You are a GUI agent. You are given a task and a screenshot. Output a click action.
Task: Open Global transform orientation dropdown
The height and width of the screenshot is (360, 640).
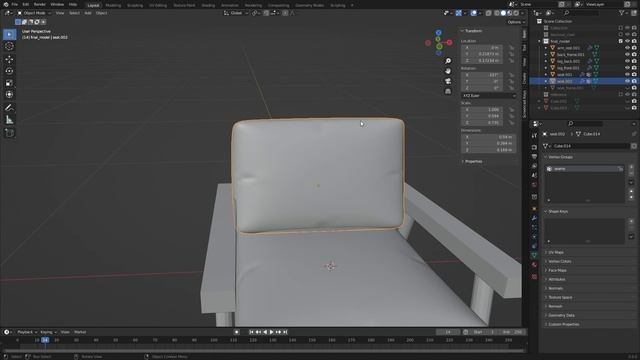pyautogui.click(x=236, y=13)
